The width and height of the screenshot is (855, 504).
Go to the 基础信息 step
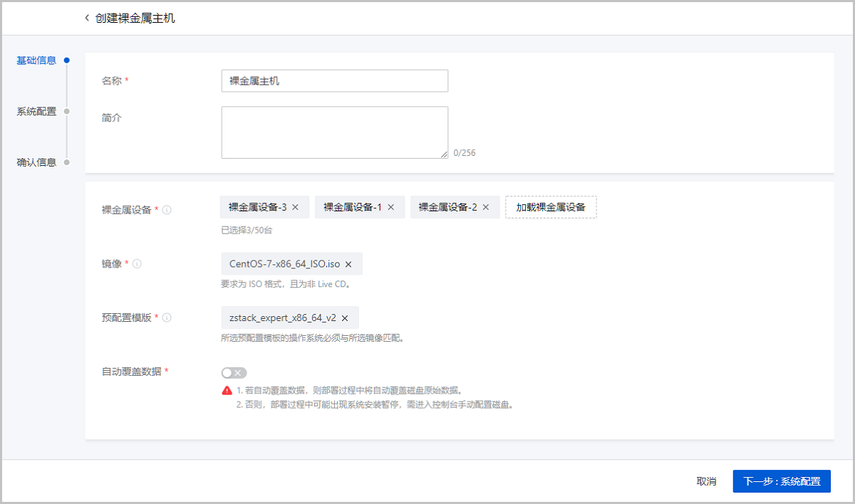[x=36, y=61]
